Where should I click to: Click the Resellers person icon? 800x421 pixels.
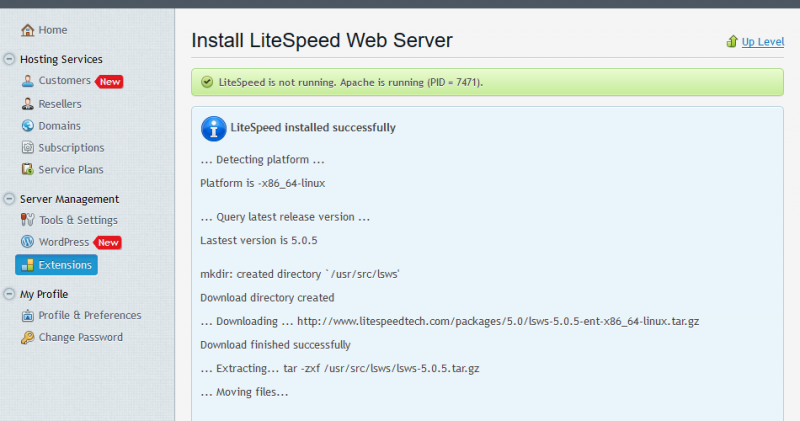[28, 104]
